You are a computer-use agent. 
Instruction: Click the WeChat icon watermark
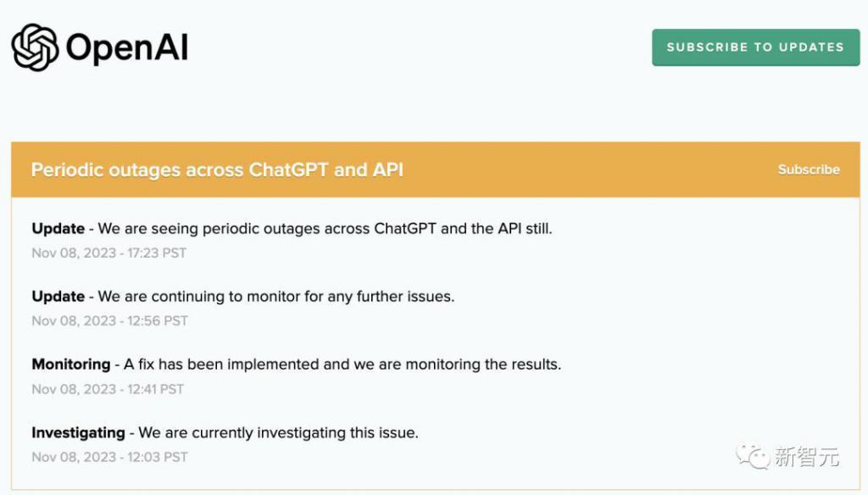(753, 457)
